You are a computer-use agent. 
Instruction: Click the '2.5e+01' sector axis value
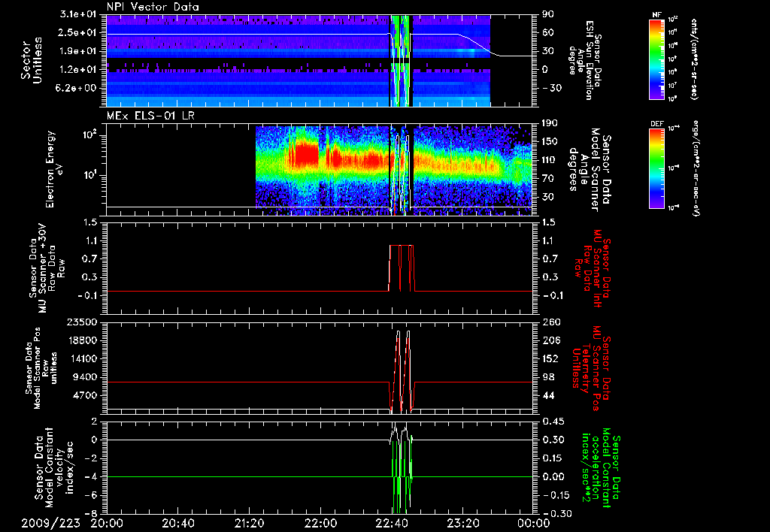[78, 33]
